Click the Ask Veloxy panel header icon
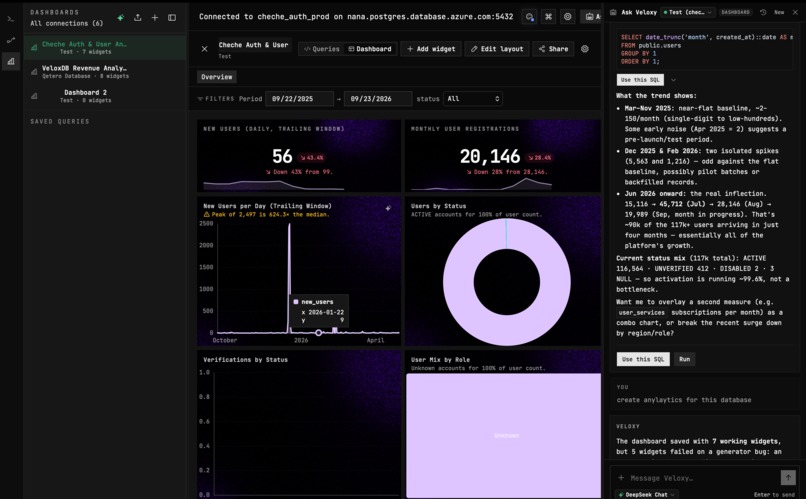The image size is (806, 499). coord(613,12)
